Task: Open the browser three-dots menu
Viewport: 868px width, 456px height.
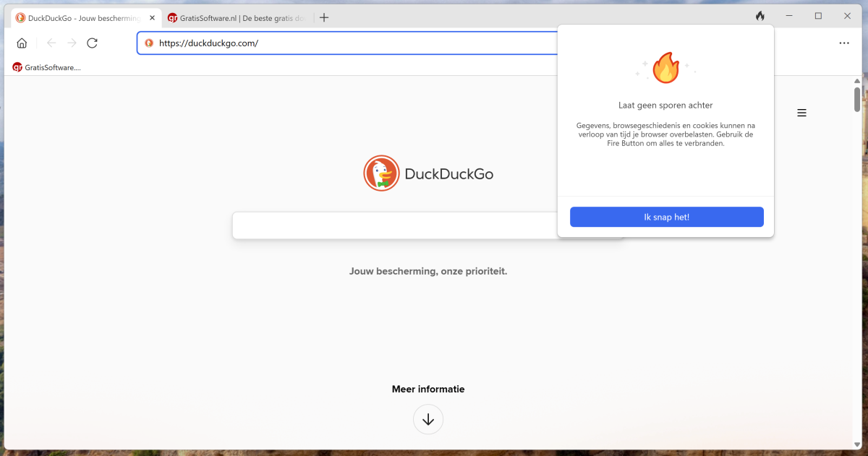Action: coord(844,43)
